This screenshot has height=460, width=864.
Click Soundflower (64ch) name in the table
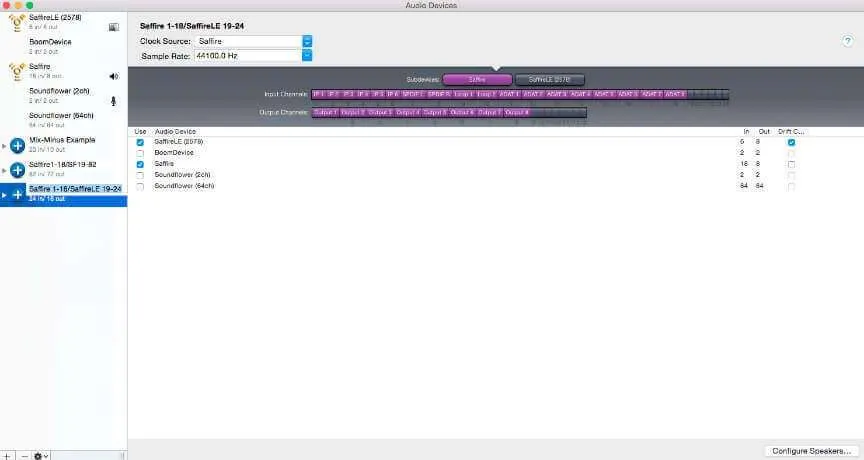pyautogui.click(x=184, y=186)
